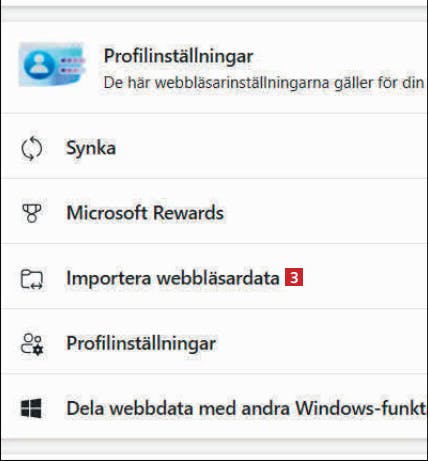
Task: Select Importera webbläsardata label
Action: [x=173, y=278]
